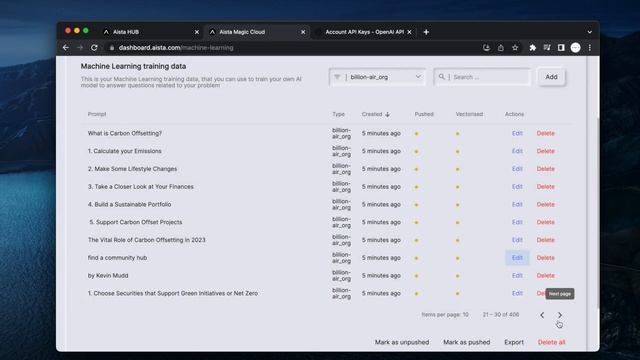
Task: Switch to the Aista Magic Cloud tab
Action: click(x=257, y=32)
